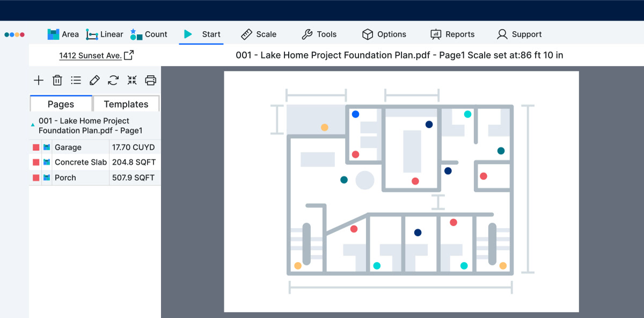Open the 1412 Sunset Ave. project link
This screenshot has width=644, height=318.
tap(97, 55)
